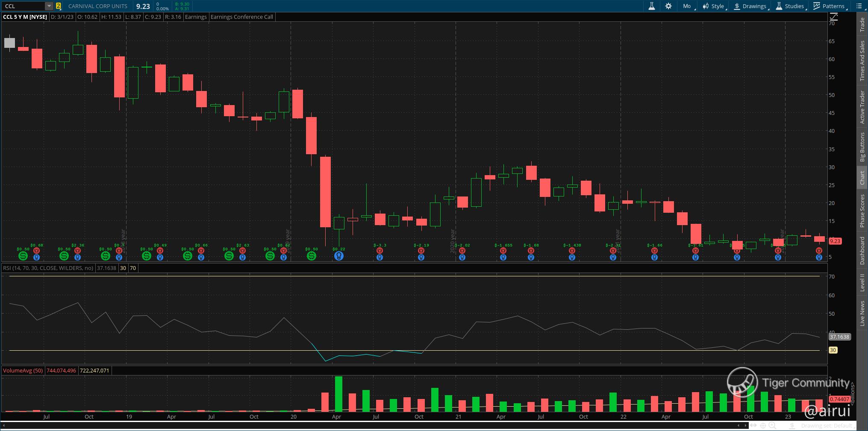
Task: Click the yellow symbol link number 2
Action: (x=58, y=6)
